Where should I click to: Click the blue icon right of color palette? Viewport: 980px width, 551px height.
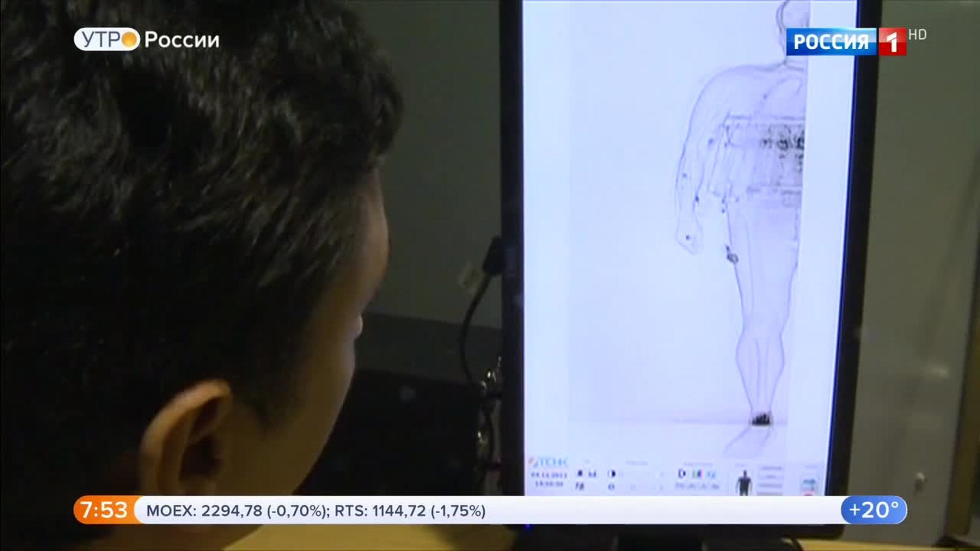click(711, 474)
